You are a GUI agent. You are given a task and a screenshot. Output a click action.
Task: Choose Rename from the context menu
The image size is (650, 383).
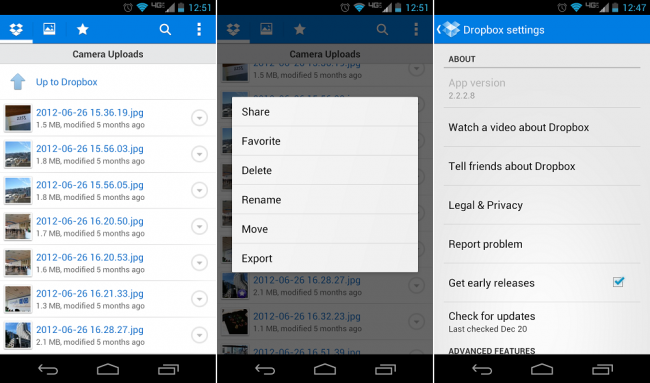click(x=325, y=199)
